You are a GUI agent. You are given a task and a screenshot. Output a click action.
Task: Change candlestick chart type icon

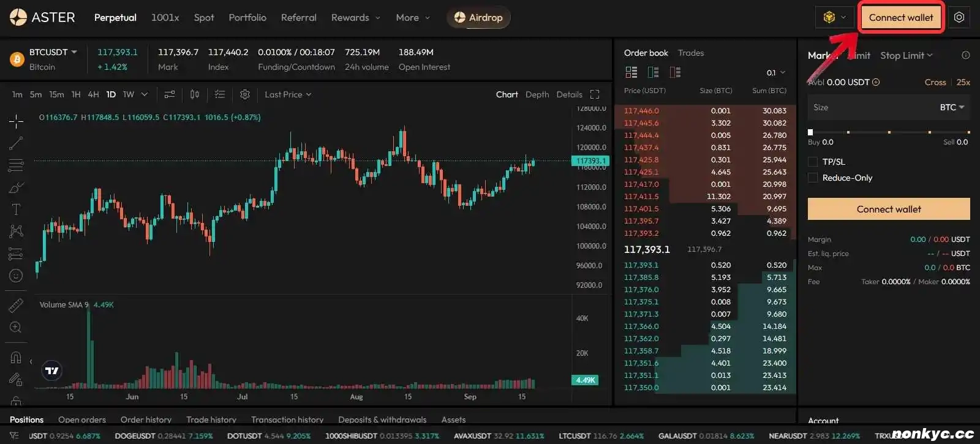coord(195,94)
